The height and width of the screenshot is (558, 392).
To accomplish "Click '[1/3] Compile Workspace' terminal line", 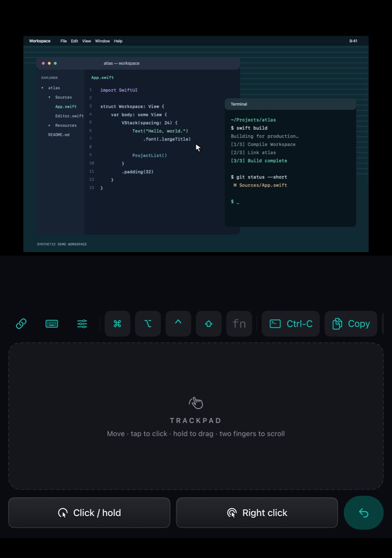I will 263,144.
